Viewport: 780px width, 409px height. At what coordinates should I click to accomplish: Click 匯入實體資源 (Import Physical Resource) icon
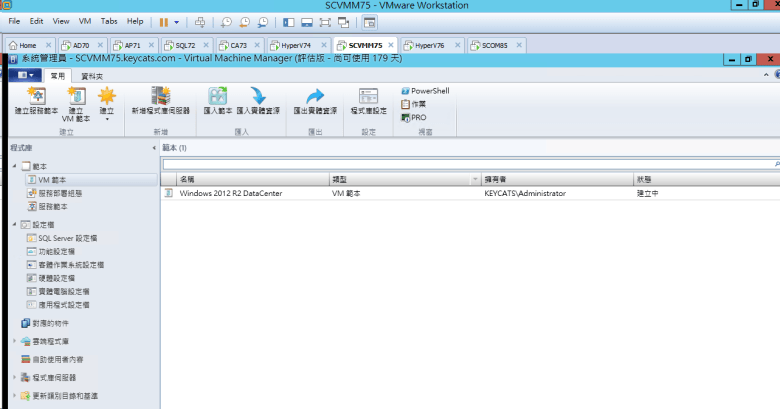click(x=258, y=97)
